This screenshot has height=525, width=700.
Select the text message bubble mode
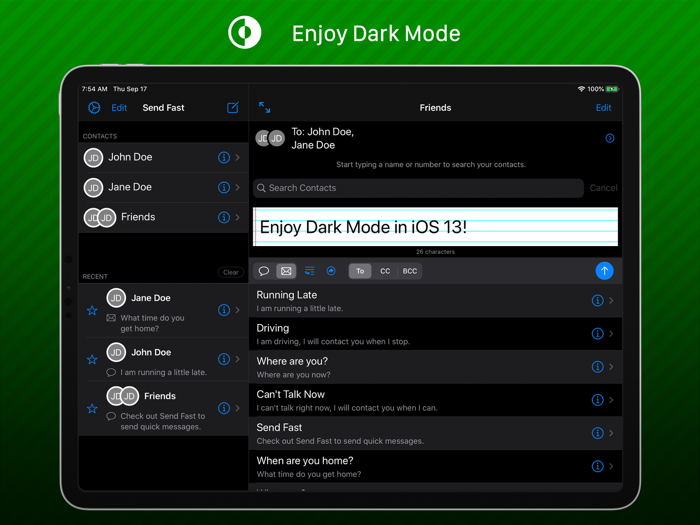tap(264, 271)
